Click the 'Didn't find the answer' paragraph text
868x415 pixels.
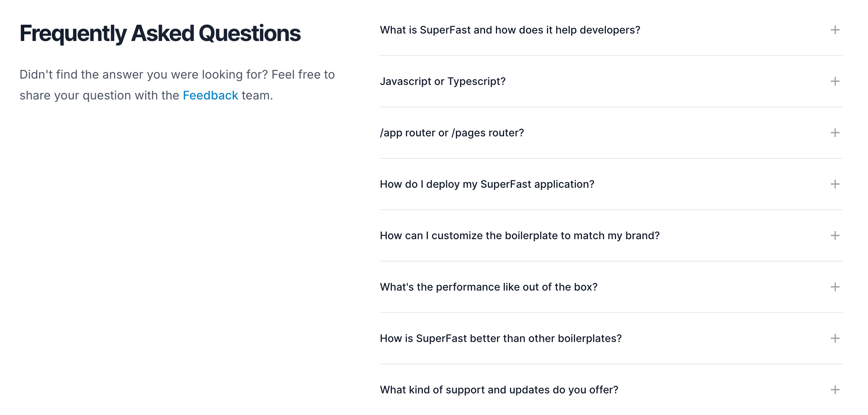point(177,85)
